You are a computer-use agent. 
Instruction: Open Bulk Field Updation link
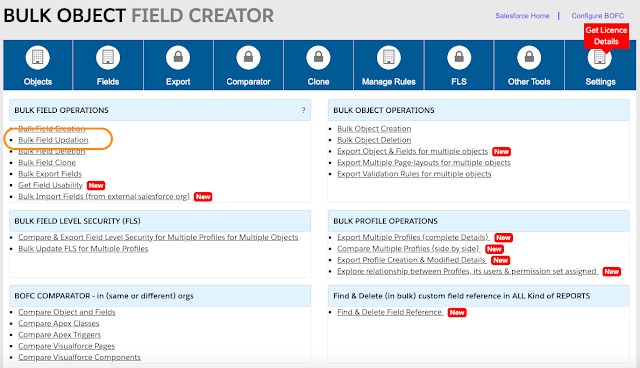click(53, 140)
